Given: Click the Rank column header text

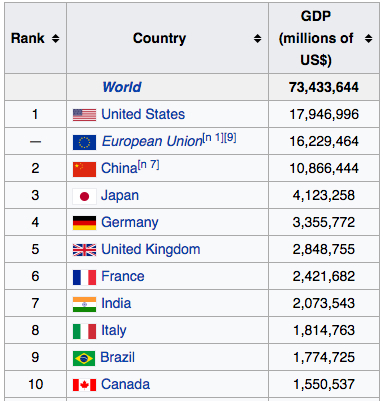Looking at the screenshot, I should [28, 38].
